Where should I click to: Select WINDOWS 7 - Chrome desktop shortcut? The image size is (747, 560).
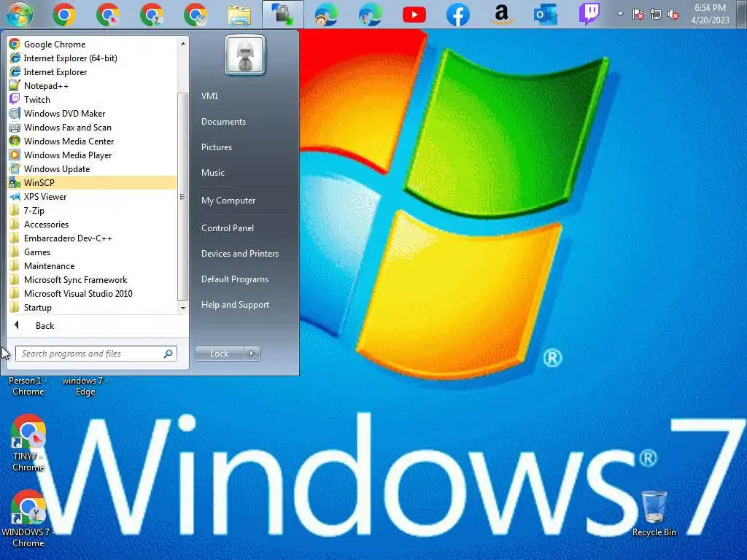28,519
